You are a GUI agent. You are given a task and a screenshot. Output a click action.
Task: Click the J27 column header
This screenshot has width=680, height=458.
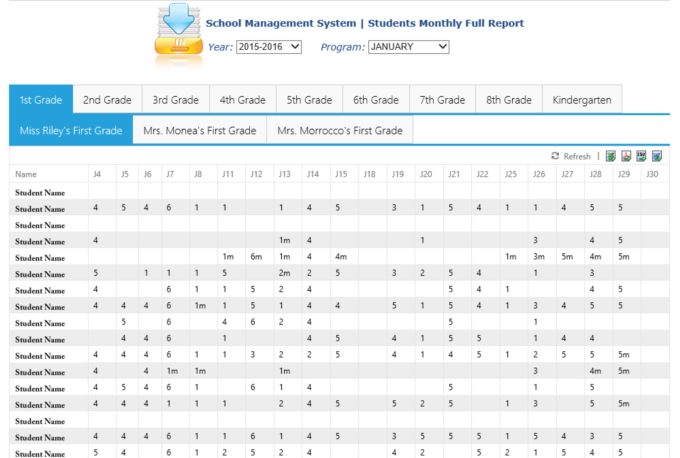pos(567,174)
